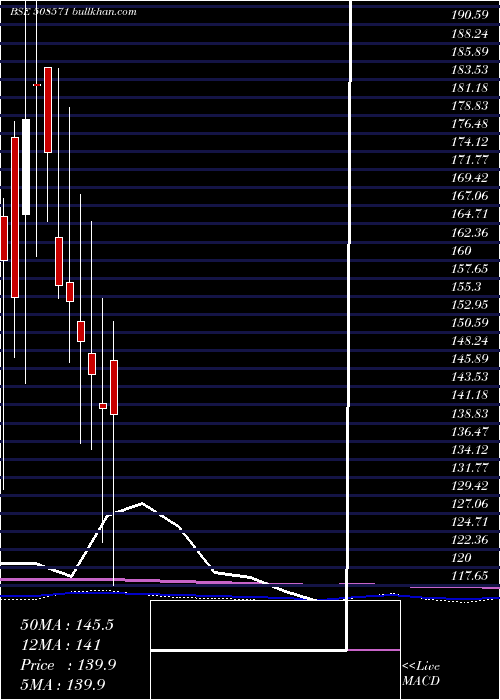Click the 171.77 price axis label

[x=469, y=160]
